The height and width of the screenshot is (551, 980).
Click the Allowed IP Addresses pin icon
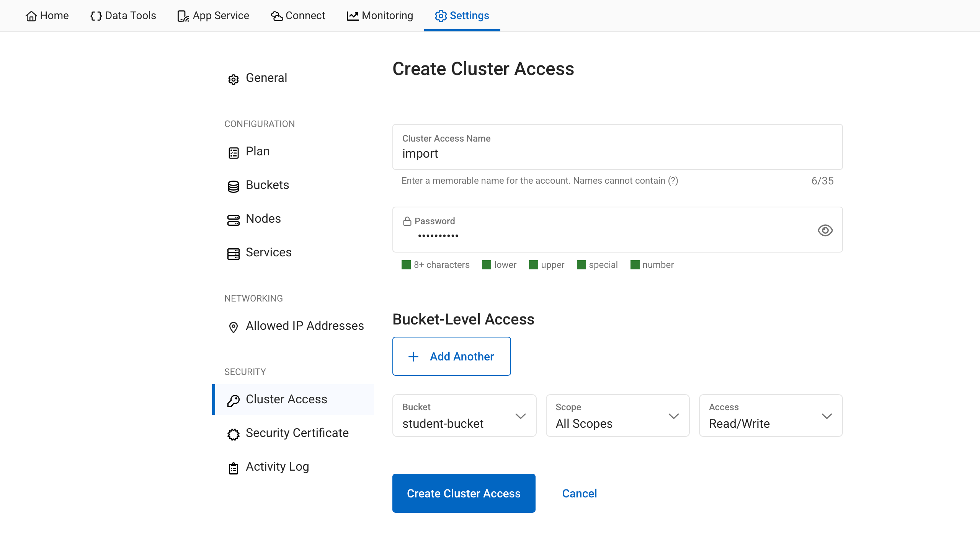click(233, 327)
